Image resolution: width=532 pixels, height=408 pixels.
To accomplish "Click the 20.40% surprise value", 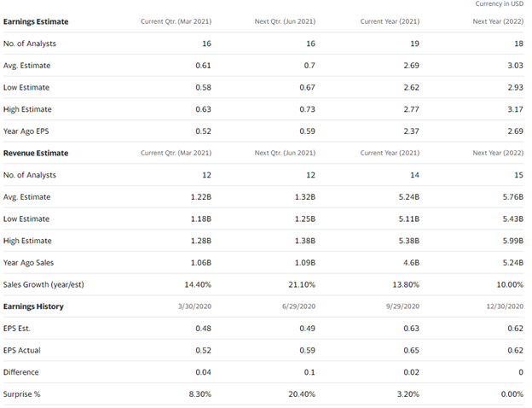I will [x=300, y=393].
